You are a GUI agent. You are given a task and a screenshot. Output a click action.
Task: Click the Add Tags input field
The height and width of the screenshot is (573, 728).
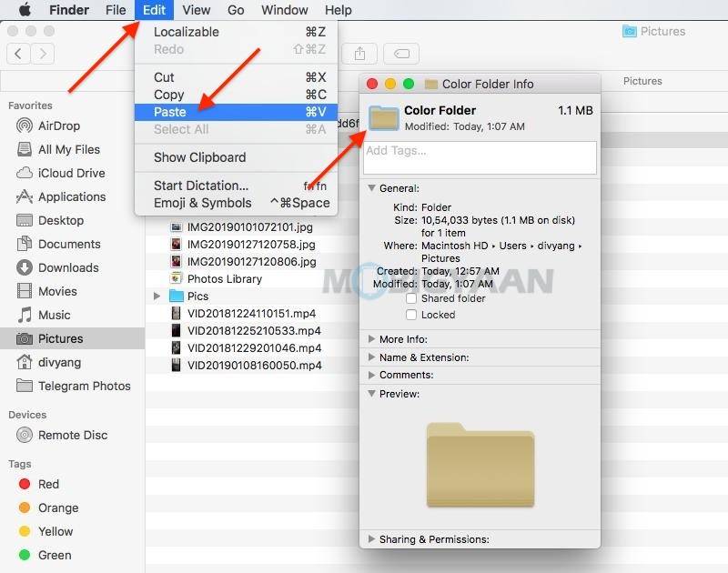[480, 157]
